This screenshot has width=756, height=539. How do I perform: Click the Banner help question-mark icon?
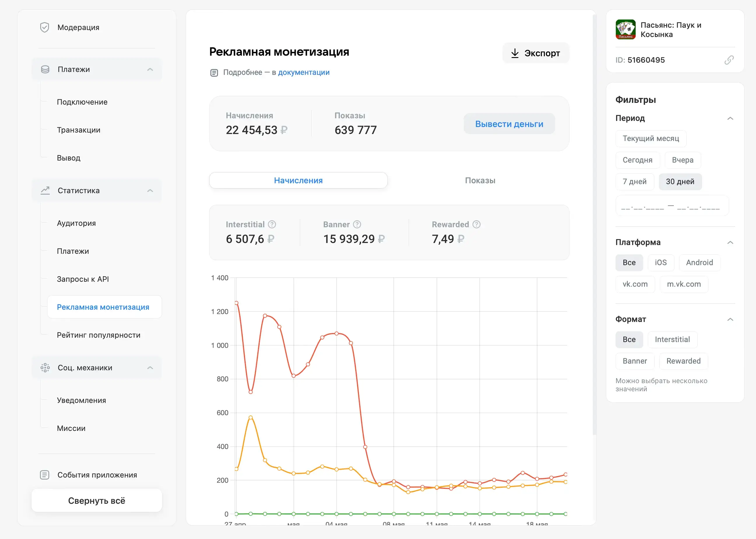(x=357, y=224)
